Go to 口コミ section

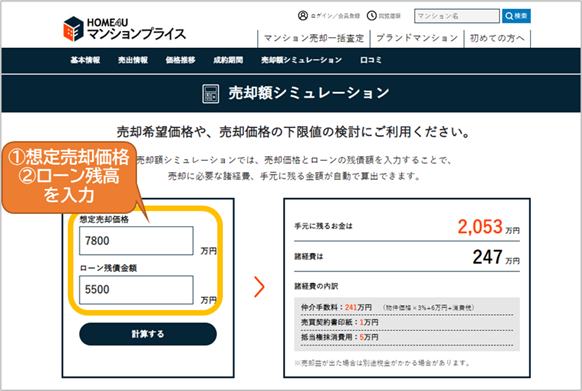click(x=371, y=60)
